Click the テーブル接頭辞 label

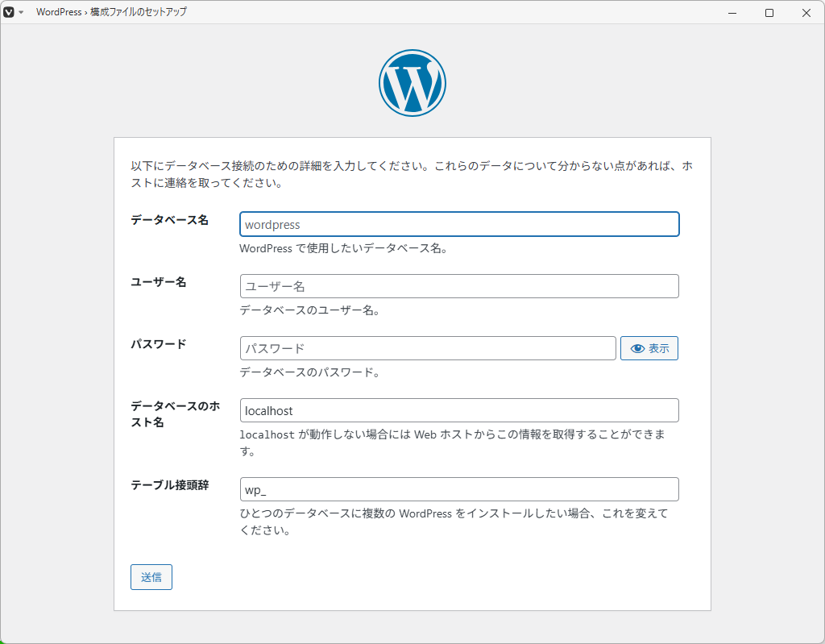pyautogui.click(x=169, y=485)
